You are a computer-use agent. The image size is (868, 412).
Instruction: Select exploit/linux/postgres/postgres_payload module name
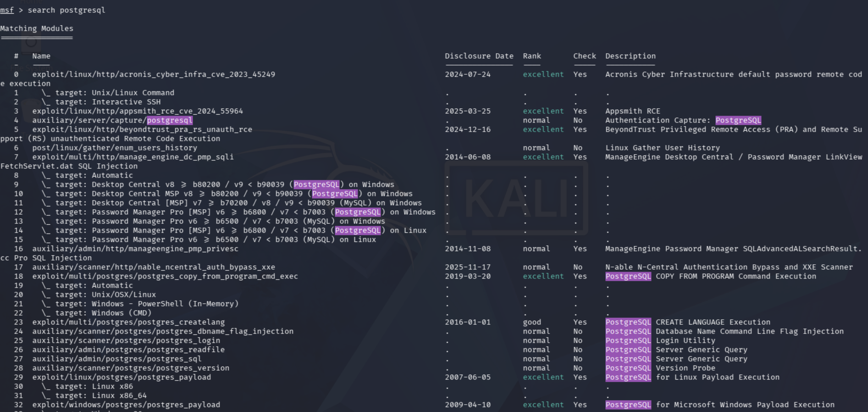(x=122, y=377)
